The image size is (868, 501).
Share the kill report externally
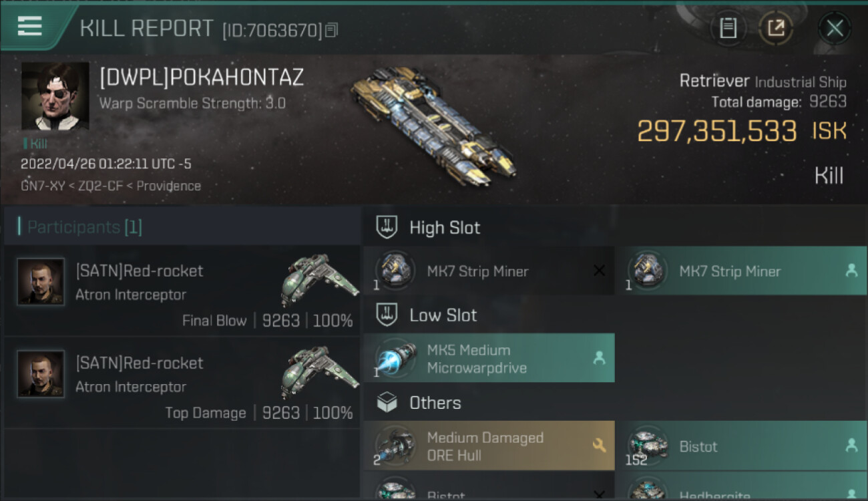pyautogui.click(x=775, y=28)
